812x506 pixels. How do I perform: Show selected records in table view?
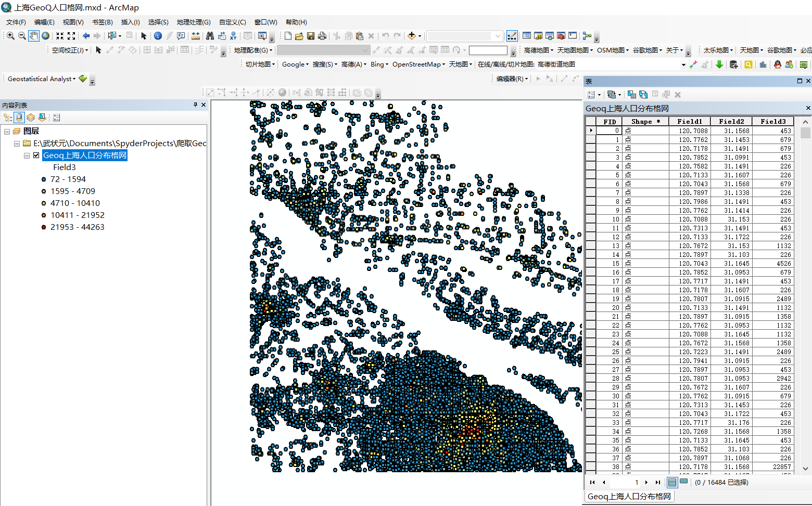[683, 482]
